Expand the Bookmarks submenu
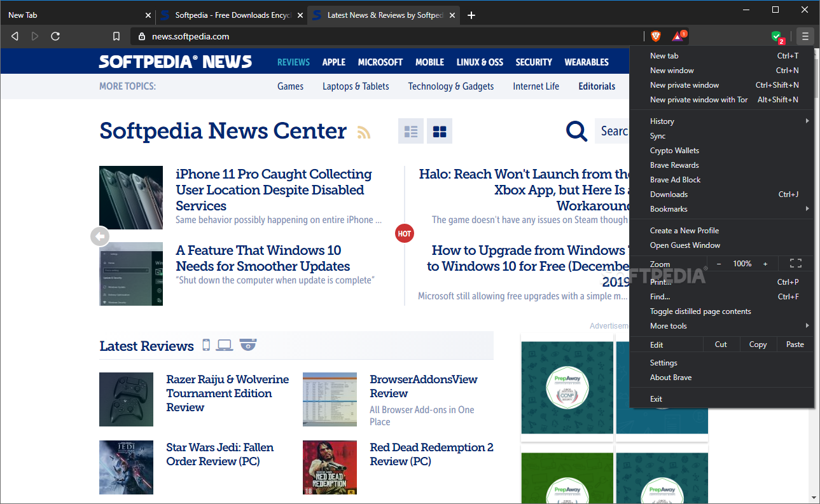This screenshot has height=504, width=820. 721,208
